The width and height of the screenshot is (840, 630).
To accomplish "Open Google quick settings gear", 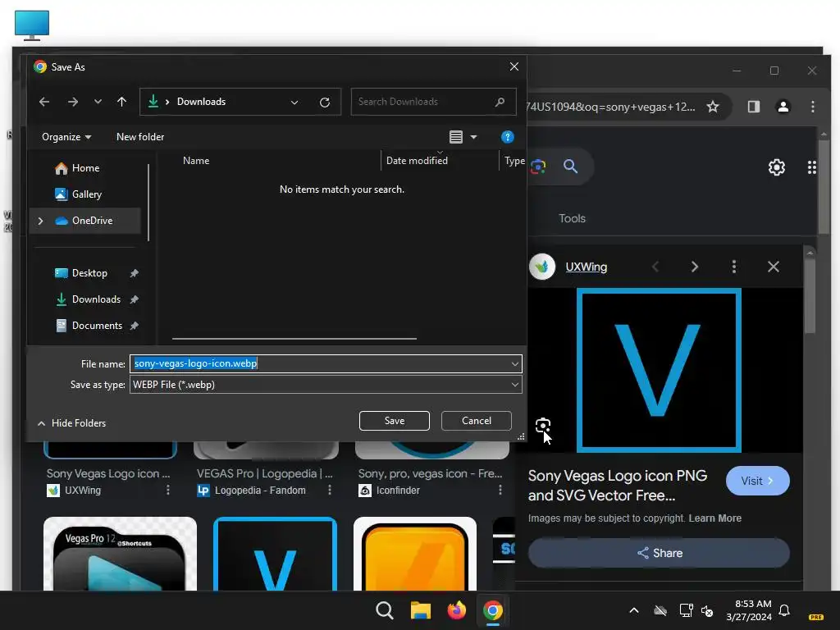I will [777, 167].
